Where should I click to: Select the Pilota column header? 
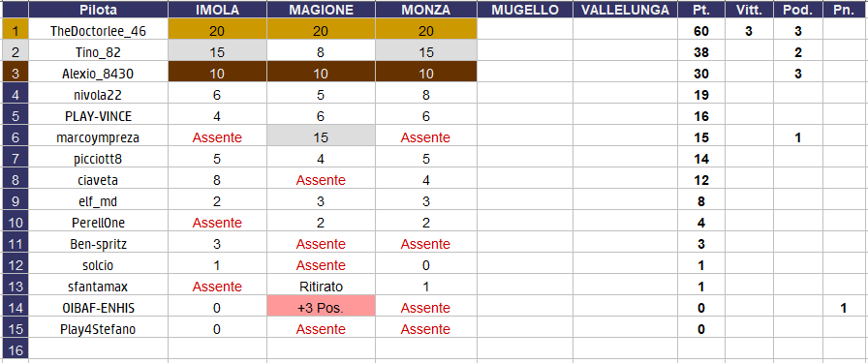[x=98, y=10]
